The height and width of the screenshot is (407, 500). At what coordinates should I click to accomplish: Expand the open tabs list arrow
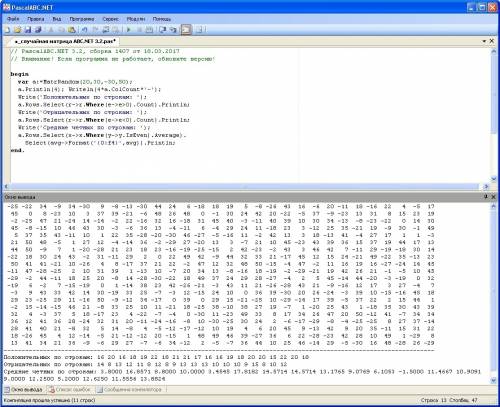tap(484, 41)
